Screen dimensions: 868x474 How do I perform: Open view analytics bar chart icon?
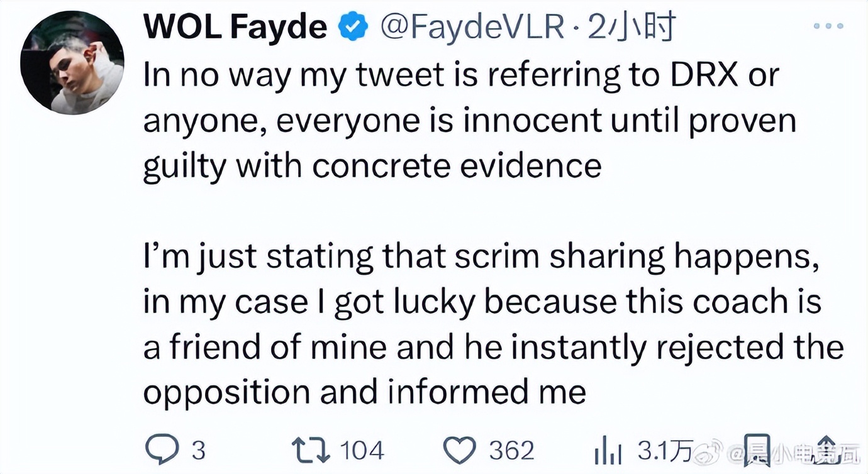[x=608, y=450]
